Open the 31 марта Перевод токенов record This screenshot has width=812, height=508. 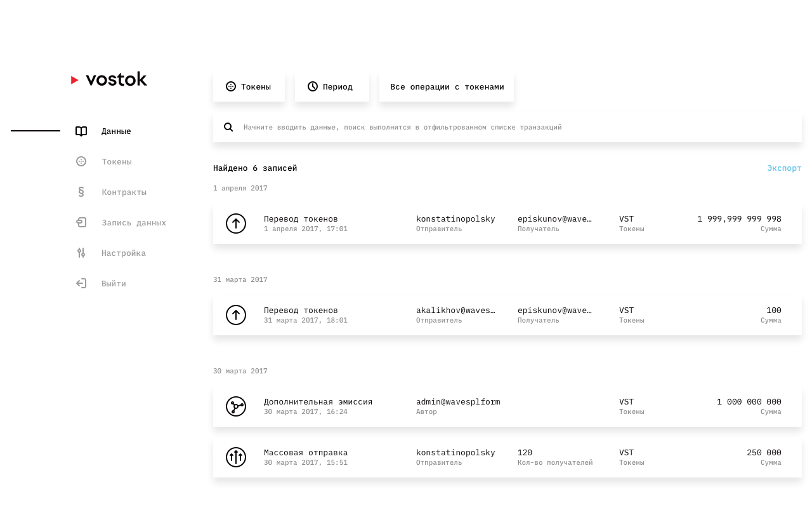coord(507,315)
